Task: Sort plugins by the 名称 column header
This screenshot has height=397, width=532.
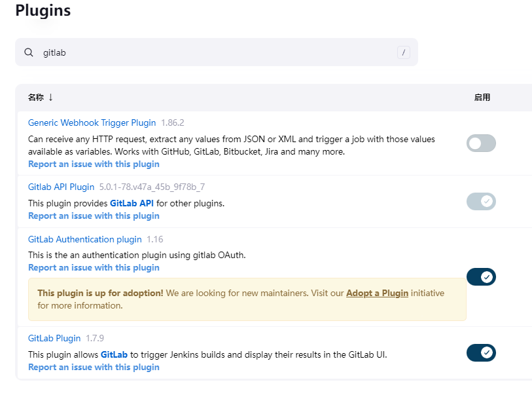Action: pos(36,97)
